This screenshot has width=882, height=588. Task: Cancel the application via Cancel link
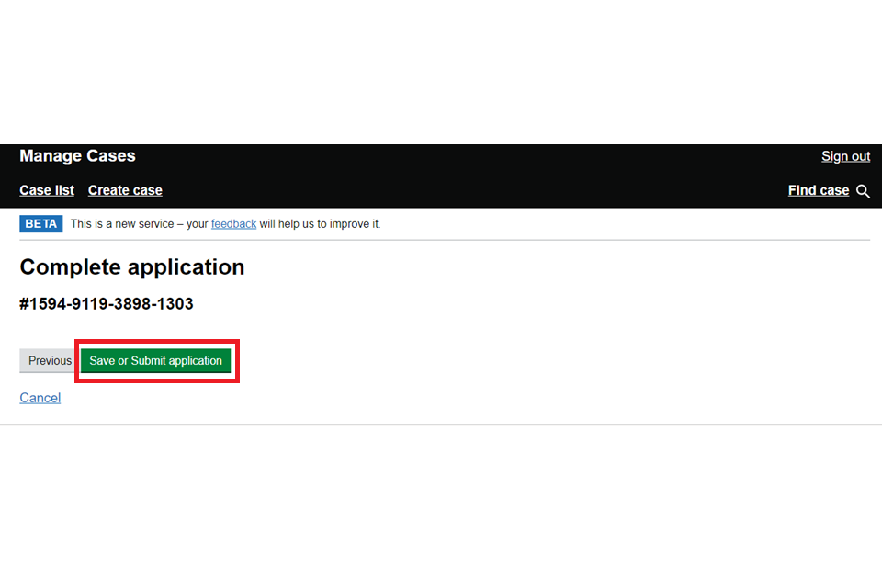pyautogui.click(x=40, y=398)
